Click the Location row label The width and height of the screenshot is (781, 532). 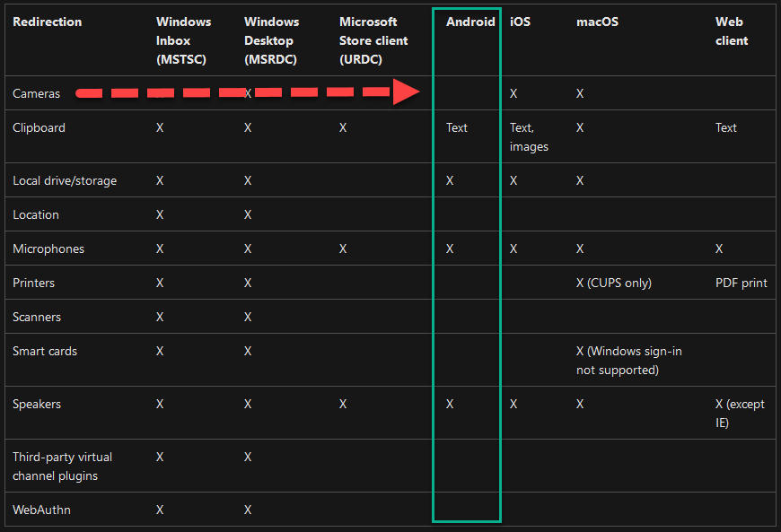coord(36,215)
